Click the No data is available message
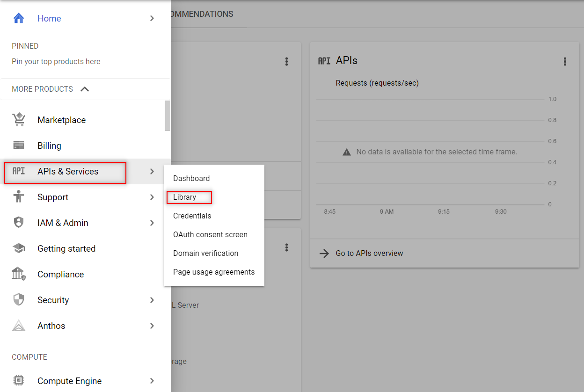Image resolution: width=584 pixels, height=392 pixels. coord(437,152)
